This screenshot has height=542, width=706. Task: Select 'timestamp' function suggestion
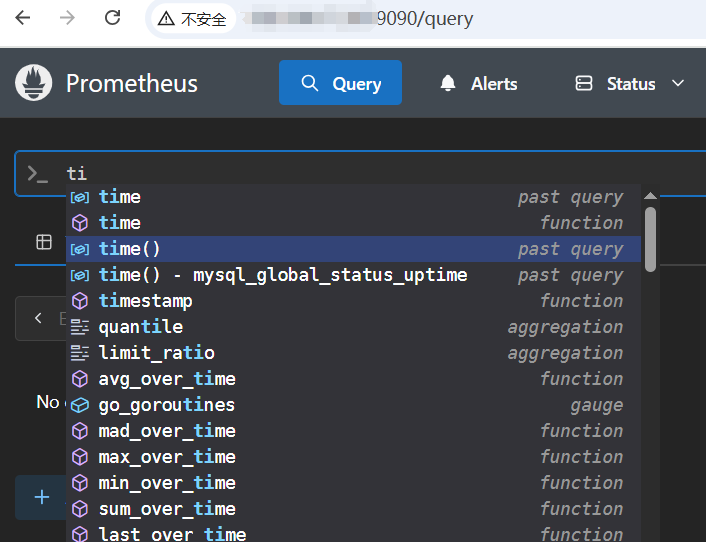(353, 301)
